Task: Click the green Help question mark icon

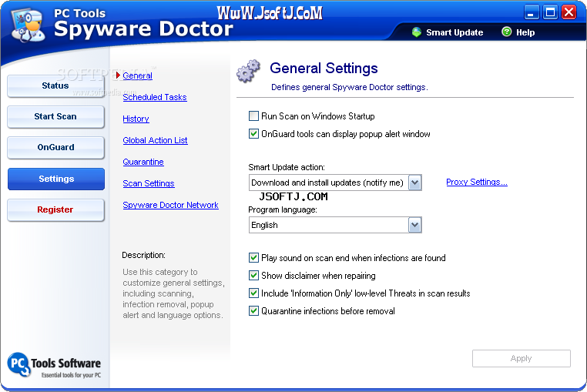Action: point(506,32)
